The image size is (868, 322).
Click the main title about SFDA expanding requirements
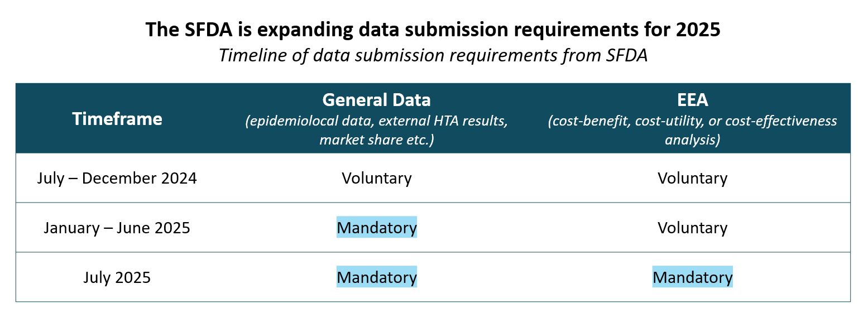pos(433,30)
